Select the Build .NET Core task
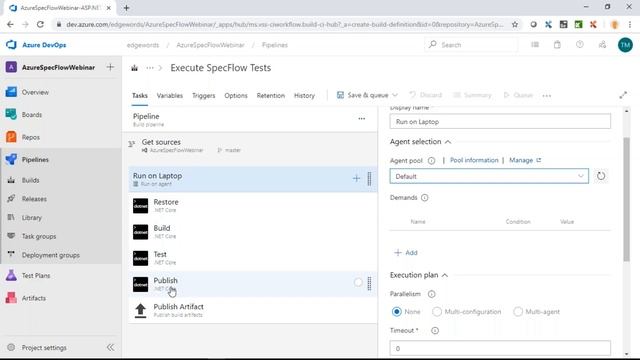Viewport: 640px width, 360px height. tap(252, 231)
